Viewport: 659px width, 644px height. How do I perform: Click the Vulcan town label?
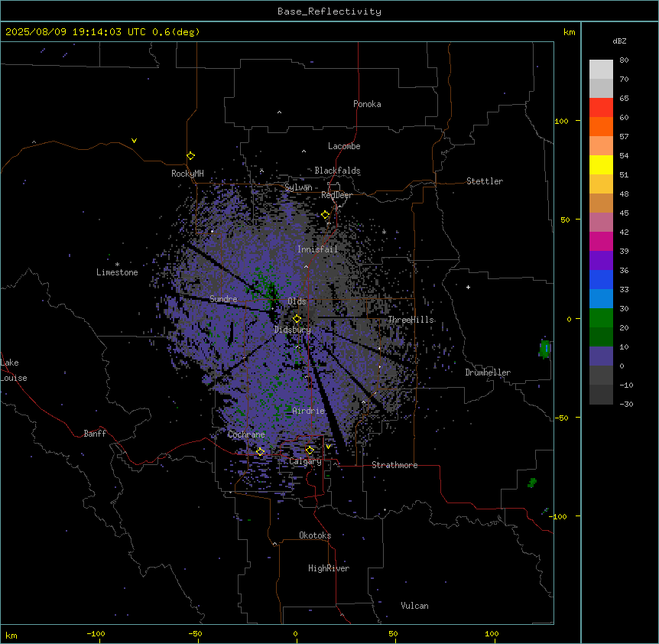click(x=415, y=606)
